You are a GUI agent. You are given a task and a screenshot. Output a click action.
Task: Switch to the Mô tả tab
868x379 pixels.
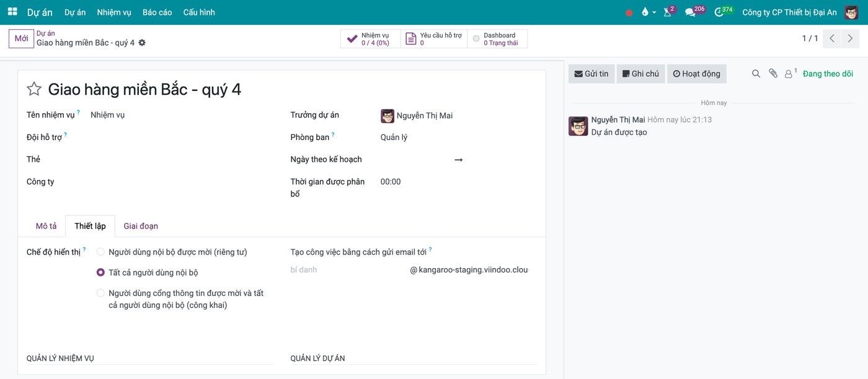tap(46, 226)
